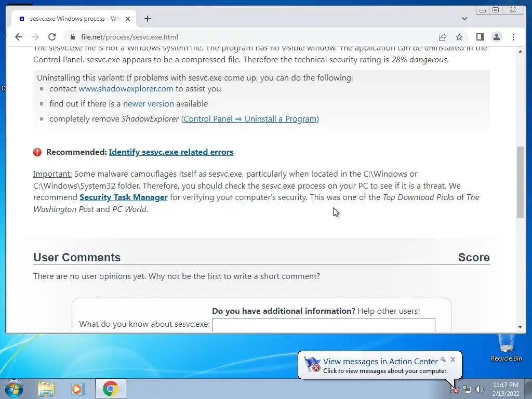Click the Chrome taskbar button
The width and height of the screenshot is (532, 399).
[110, 389]
